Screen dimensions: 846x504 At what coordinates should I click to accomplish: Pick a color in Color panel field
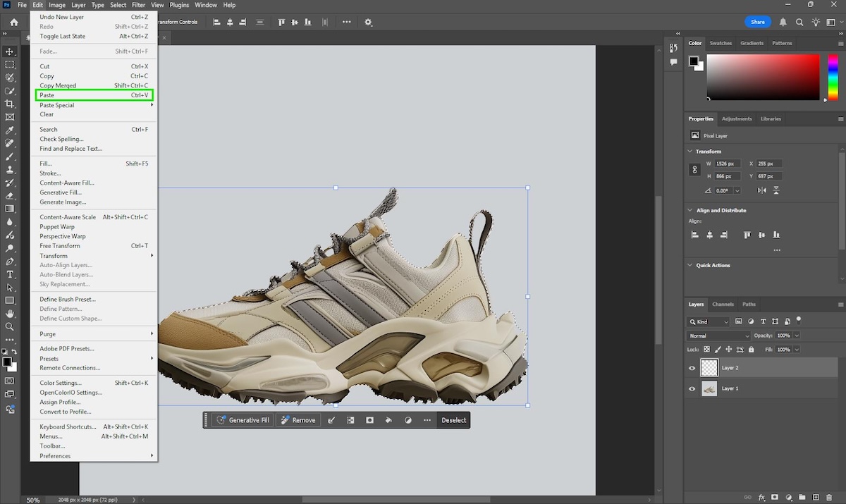click(x=763, y=77)
